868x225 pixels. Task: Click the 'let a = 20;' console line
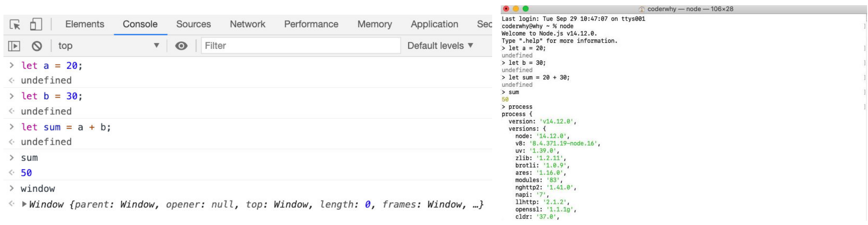point(52,66)
